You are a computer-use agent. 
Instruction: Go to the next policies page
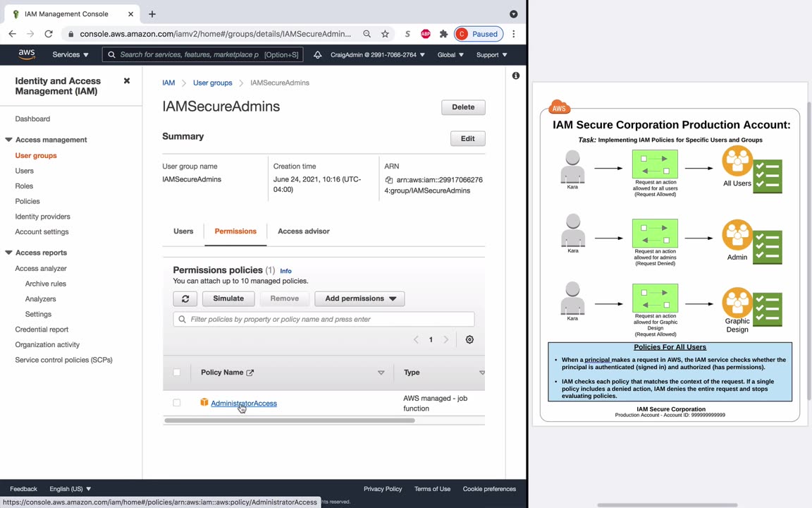point(446,339)
